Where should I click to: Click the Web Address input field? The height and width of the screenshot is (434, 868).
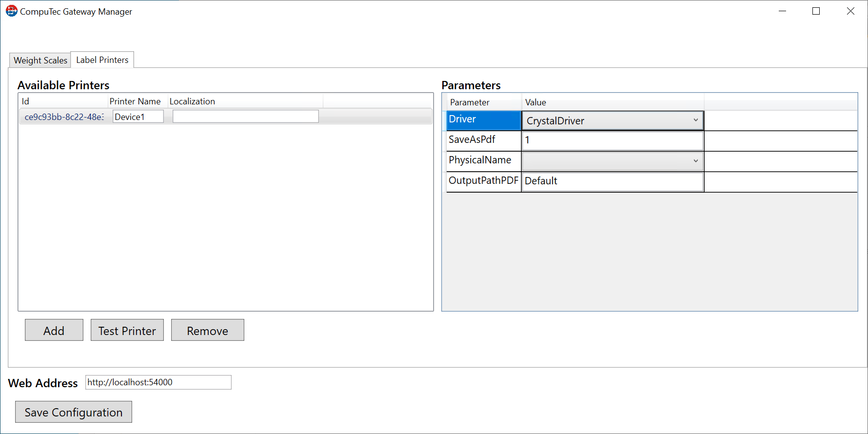pyautogui.click(x=158, y=382)
